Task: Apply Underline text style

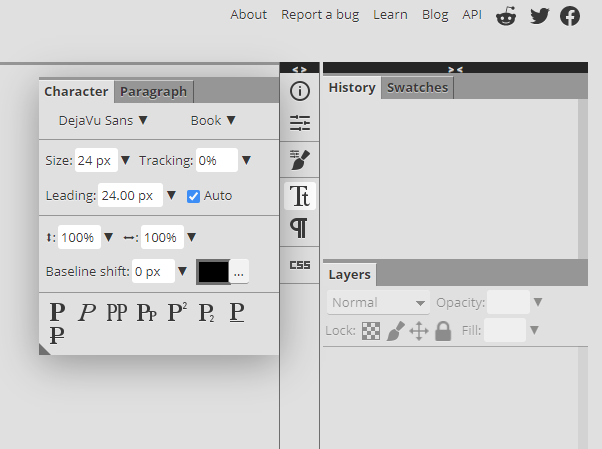Action: click(237, 312)
